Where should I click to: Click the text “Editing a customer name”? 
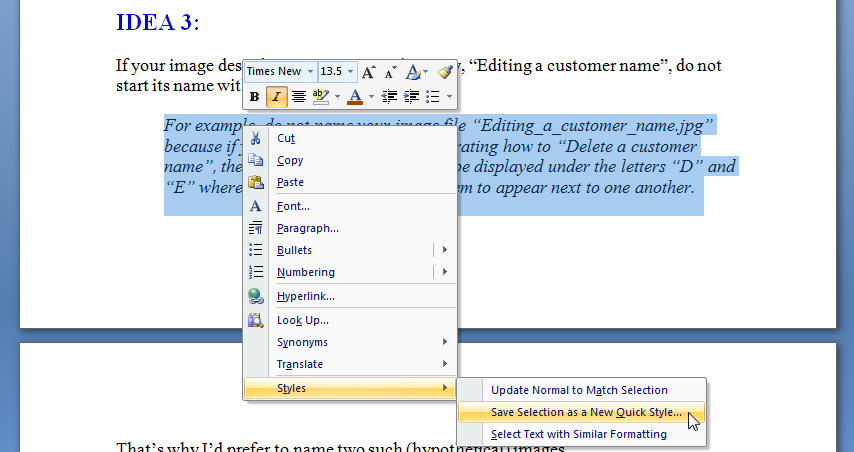point(568,66)
